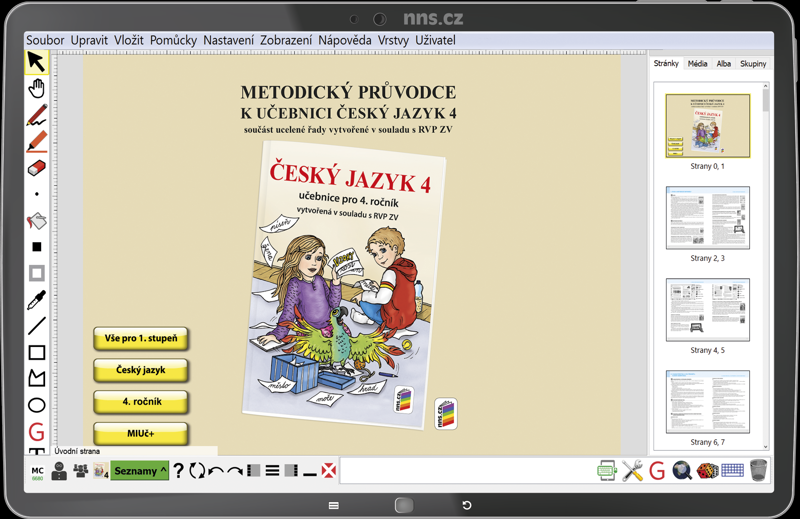Click the undo arrow in bottom toolbar
The height and width of the screenshot is (519, 800).
click(x=216, y=471)
